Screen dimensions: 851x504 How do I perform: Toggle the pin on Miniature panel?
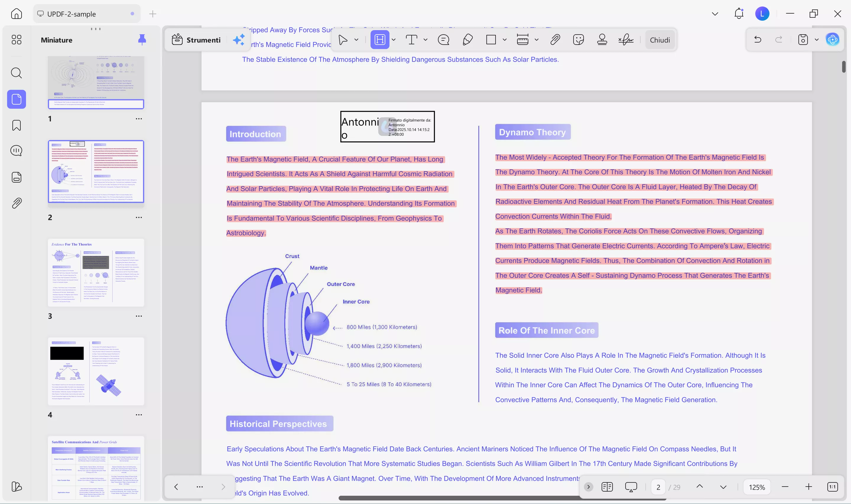(x=142, y=40)
